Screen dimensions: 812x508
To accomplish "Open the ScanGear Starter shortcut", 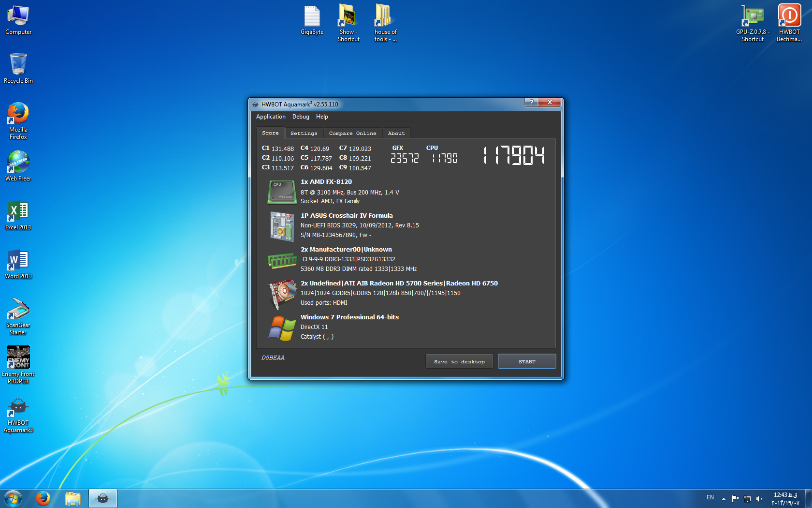I will 18,316.
